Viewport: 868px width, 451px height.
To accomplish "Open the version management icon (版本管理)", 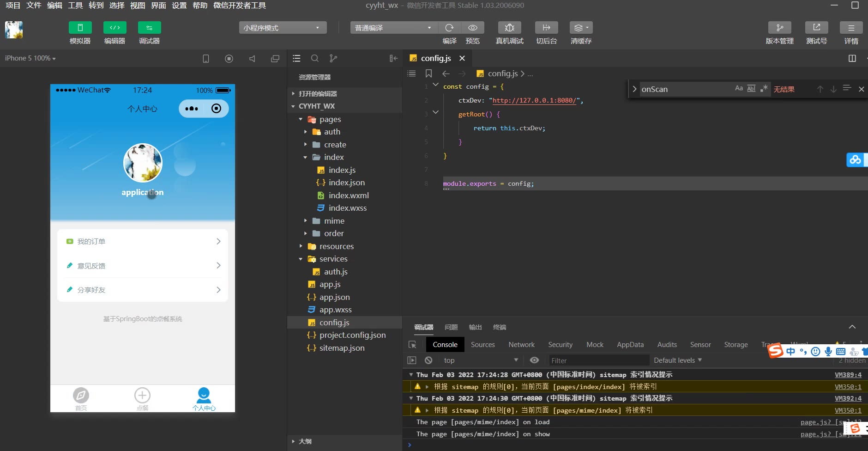I will pos(779,28).
